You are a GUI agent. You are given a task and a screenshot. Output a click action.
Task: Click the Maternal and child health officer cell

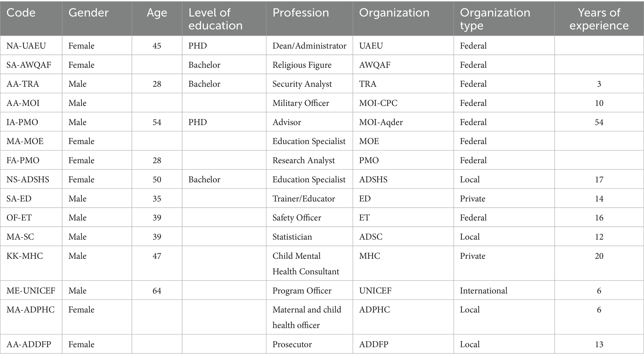(307, 317)
